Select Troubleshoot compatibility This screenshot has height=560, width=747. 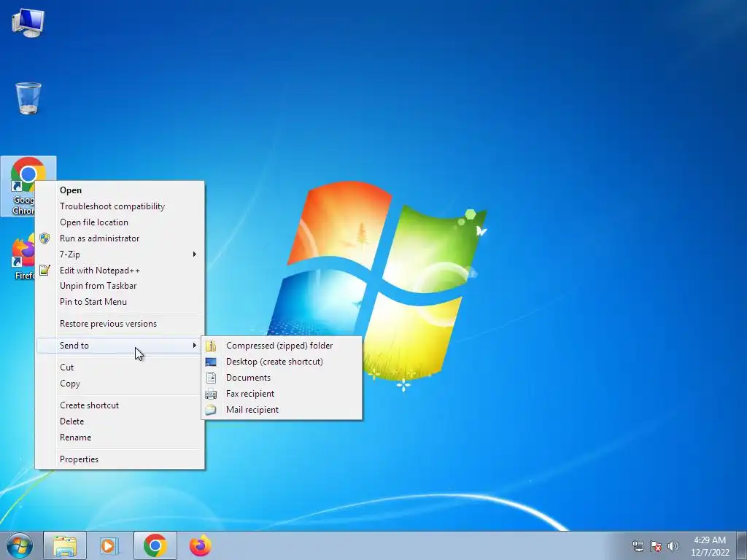120,206
